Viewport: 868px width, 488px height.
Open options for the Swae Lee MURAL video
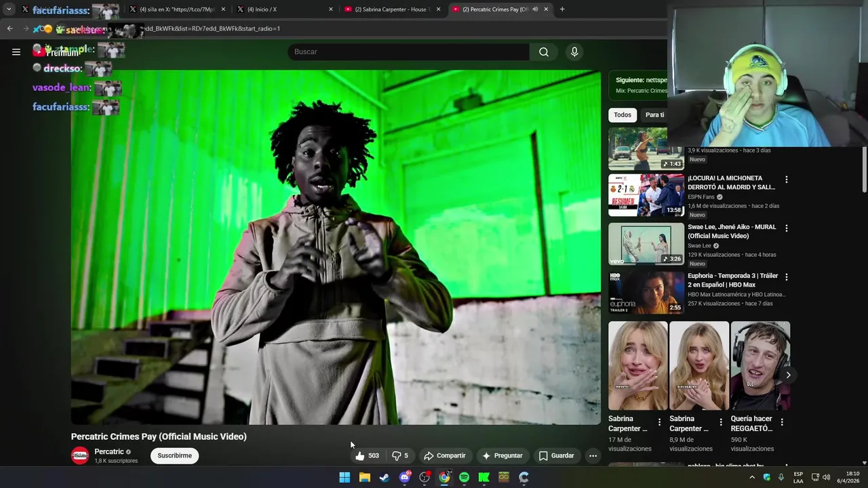[787, 228]
